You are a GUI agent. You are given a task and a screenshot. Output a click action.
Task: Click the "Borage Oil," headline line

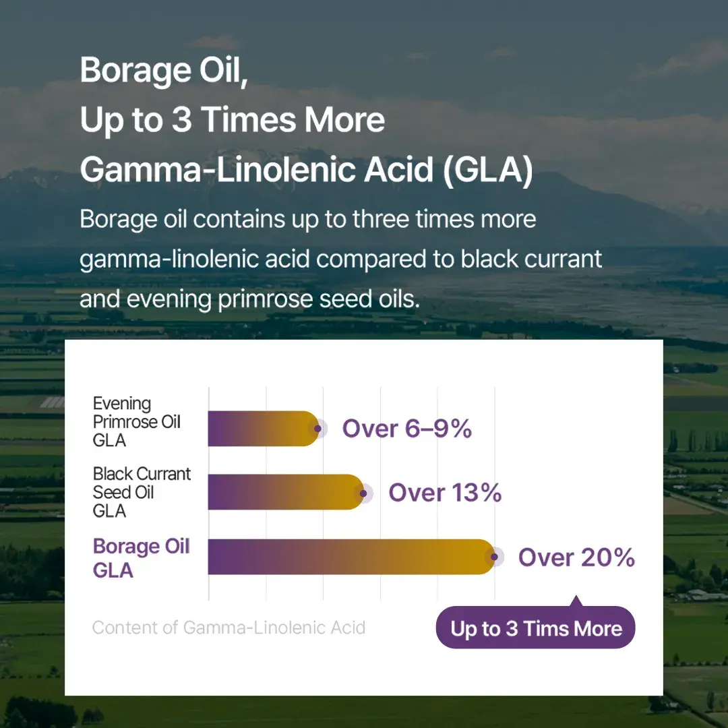click(164, 70)
